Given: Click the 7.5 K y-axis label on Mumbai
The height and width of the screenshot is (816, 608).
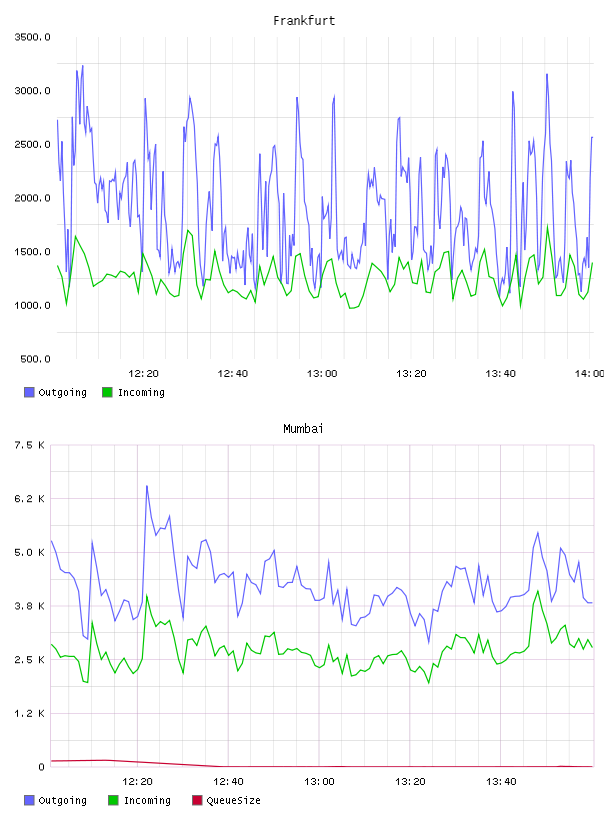Looking at the screenshot, I should 29,445.
